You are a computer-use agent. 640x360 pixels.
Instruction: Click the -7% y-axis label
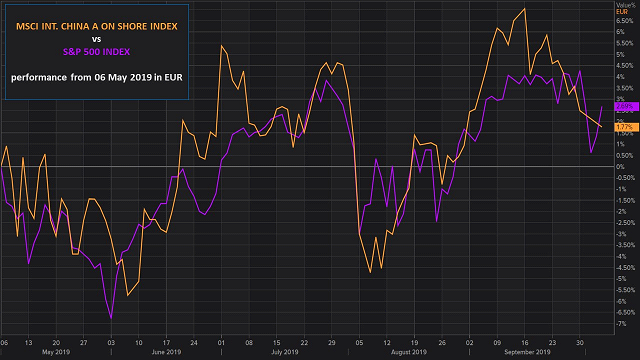point(621,324)
